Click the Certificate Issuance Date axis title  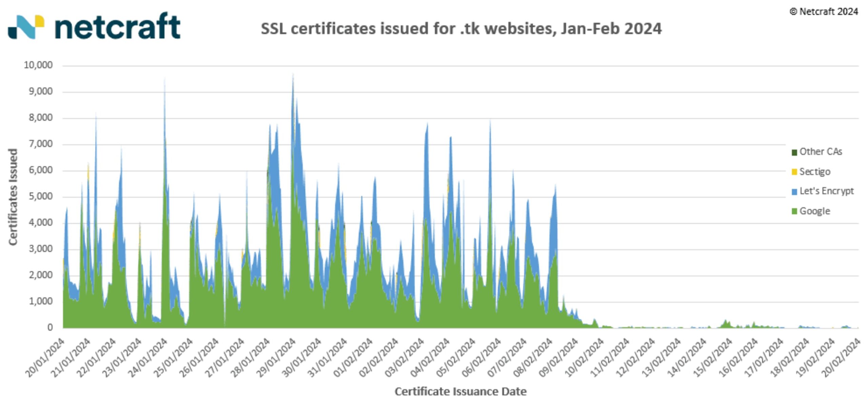coord(460,391)
